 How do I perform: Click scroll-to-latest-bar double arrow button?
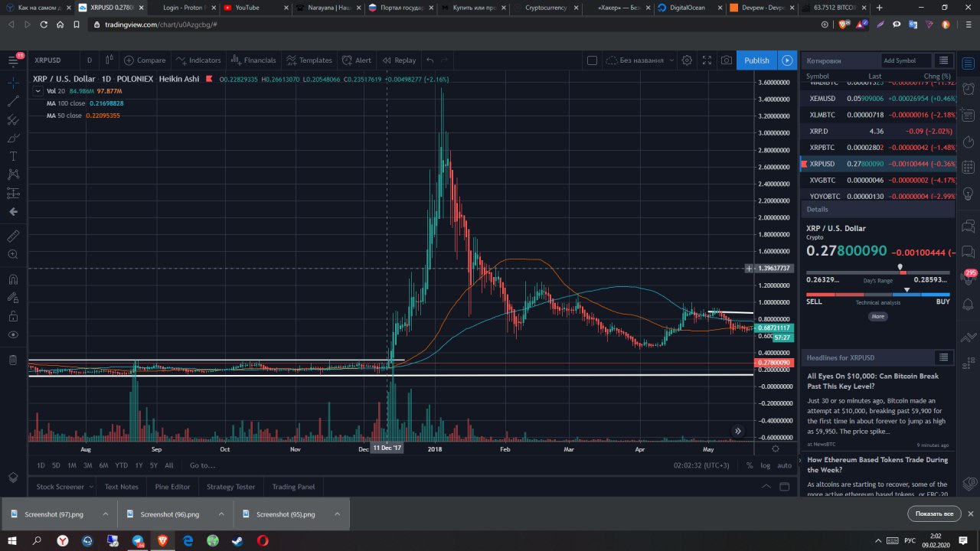tap(738, 431)
